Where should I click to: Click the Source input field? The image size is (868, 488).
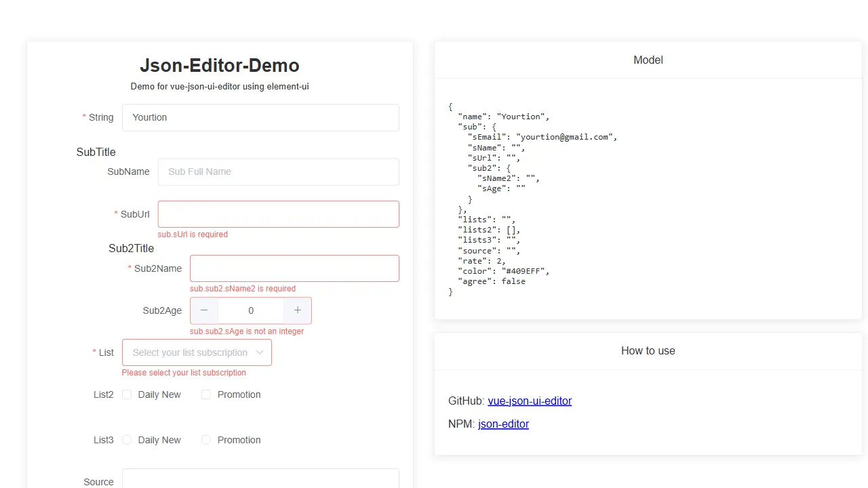pos(260,479)
